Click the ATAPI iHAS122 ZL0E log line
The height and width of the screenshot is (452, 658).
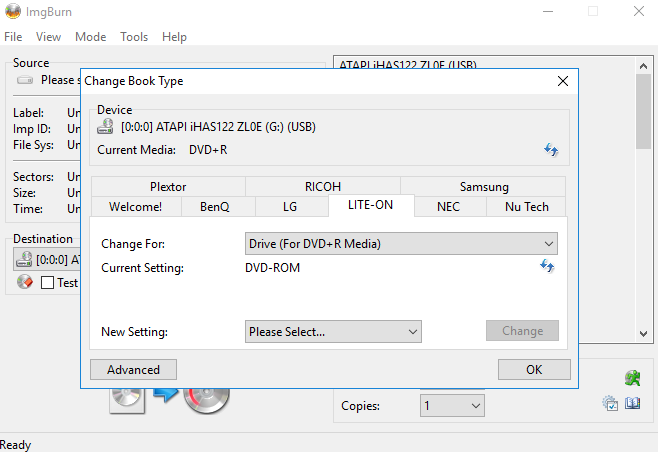[408, 65]
